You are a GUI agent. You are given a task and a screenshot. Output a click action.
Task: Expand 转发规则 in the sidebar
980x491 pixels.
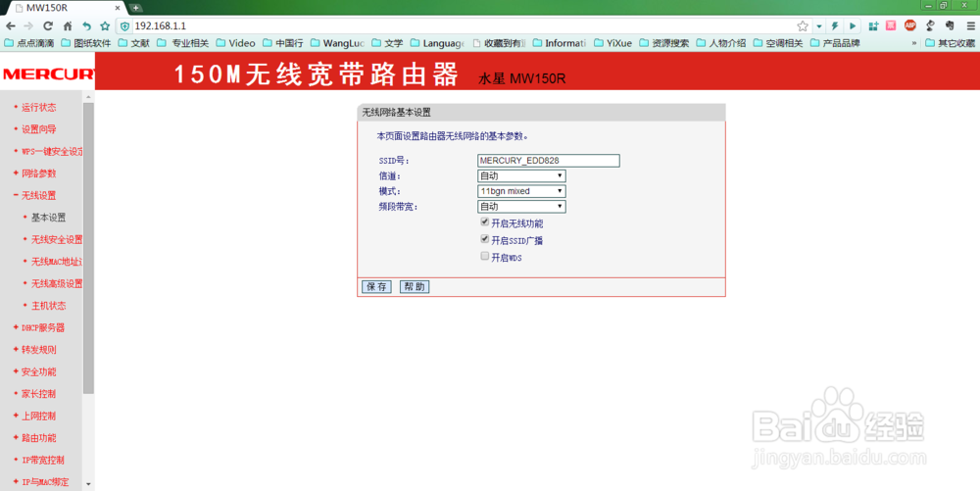(39, 350)
